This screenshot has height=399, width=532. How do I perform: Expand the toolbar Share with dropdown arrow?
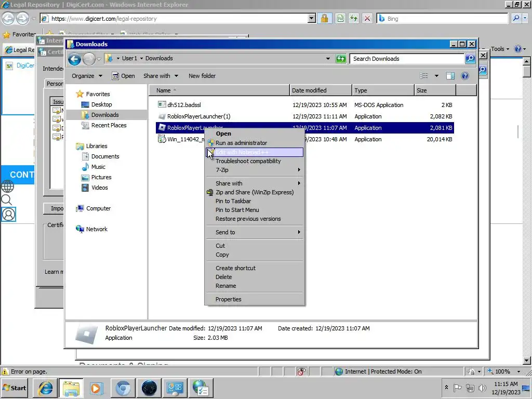(177, 76)
